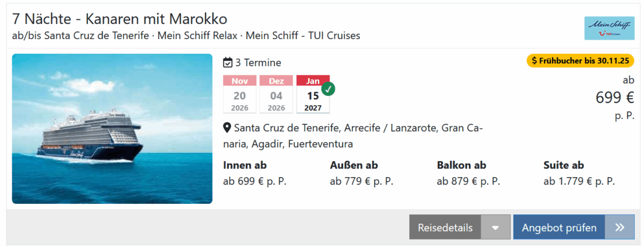Click the Reisedetails button
The width and height of the screenshot is (644, 246).
pyautogui.click(x=445, y=227)
